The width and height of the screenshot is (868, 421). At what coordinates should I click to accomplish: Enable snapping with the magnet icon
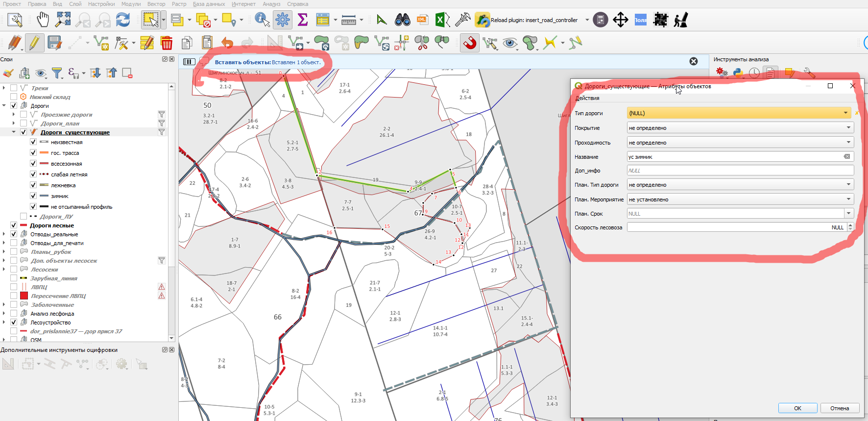(x=469, y=43)
